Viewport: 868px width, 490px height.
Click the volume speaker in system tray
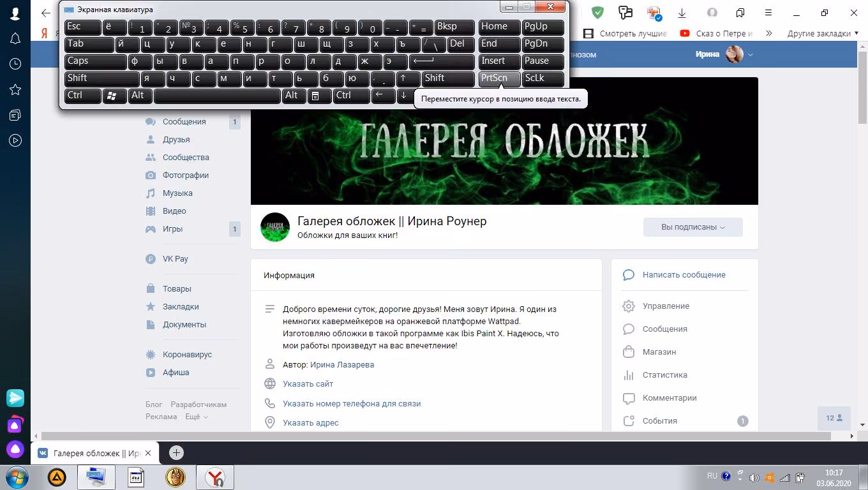[754, 477]
